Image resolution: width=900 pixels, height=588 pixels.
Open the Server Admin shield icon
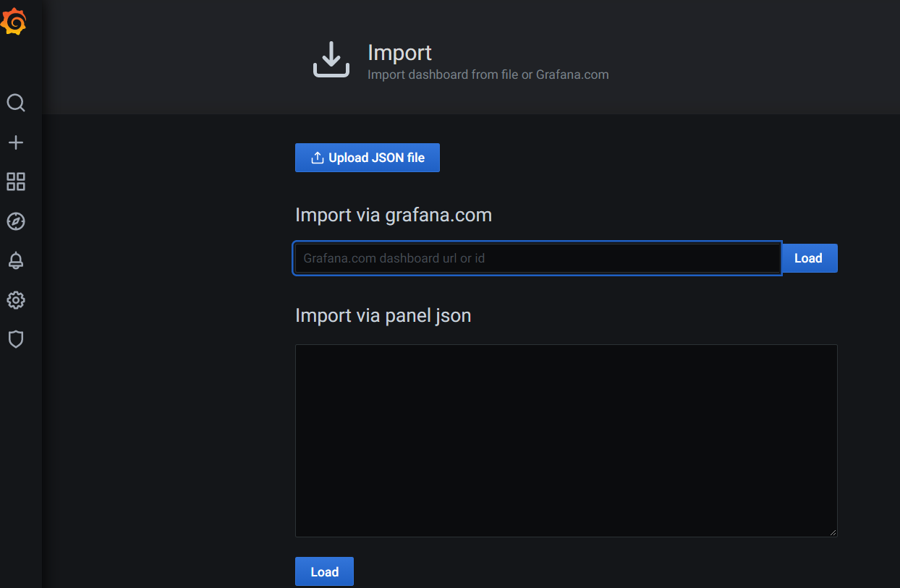(x=16, y=339)
